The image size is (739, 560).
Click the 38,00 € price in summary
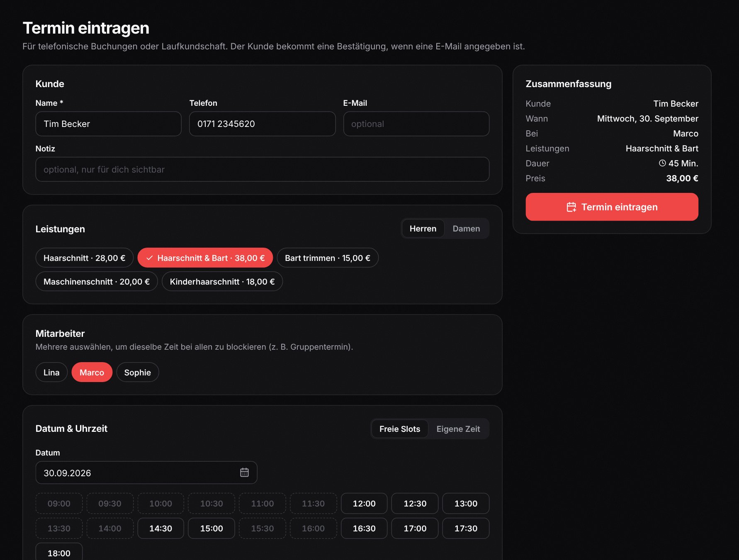tap(682, 178)
